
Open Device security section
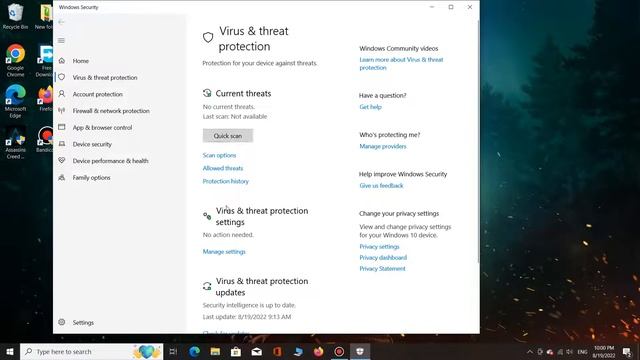(92, 144)
